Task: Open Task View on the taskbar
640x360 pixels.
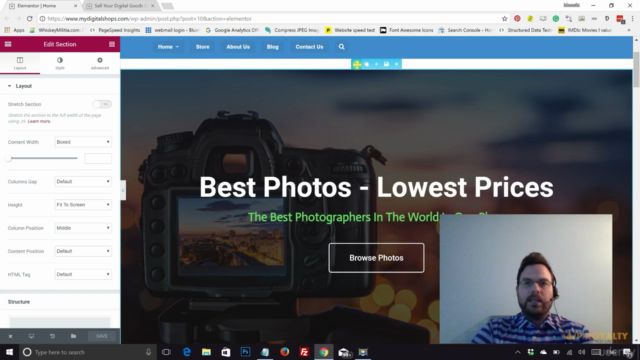Action: click(x=166, y=352)
